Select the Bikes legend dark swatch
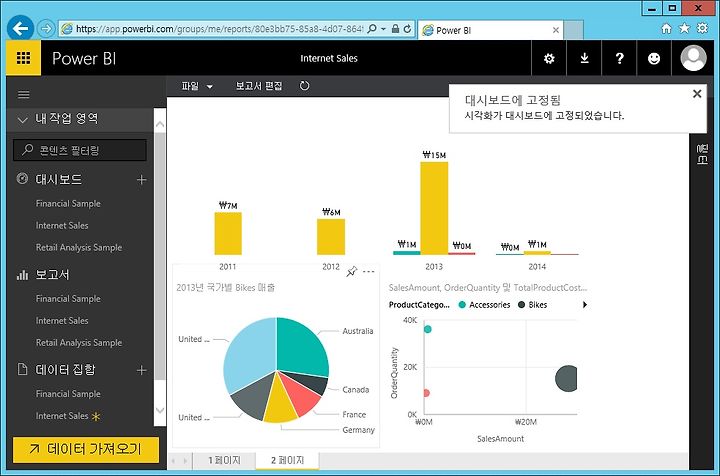 point(521,305)
